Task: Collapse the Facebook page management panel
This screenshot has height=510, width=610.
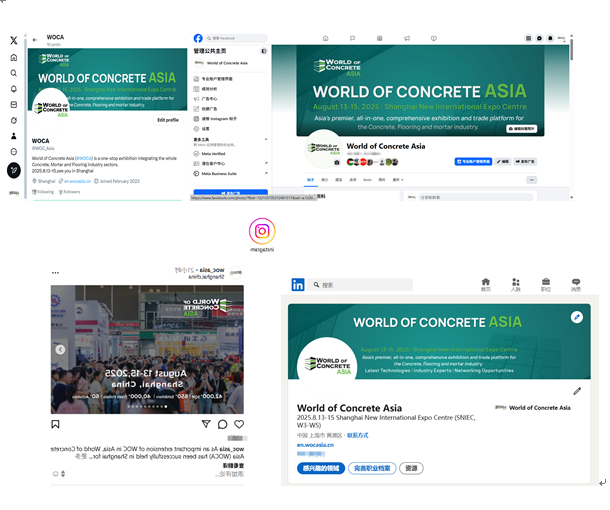Action: tap(263, 51)
